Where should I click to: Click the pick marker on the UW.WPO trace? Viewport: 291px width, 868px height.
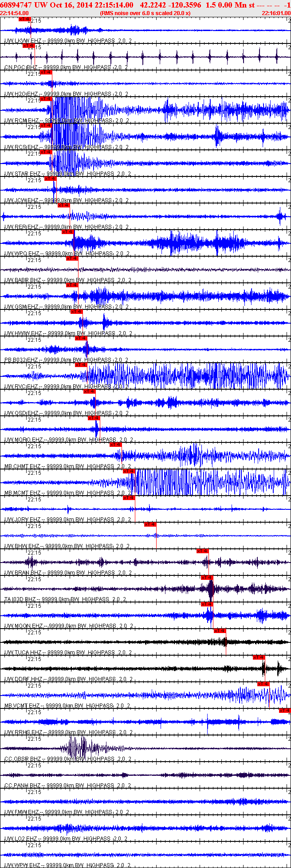click(x=68, y=232)
